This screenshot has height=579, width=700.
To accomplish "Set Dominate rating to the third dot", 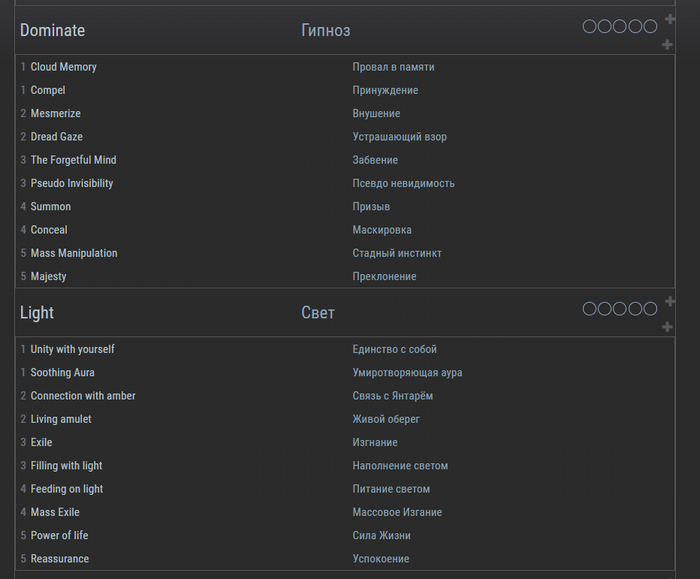I will pos(620,26).
